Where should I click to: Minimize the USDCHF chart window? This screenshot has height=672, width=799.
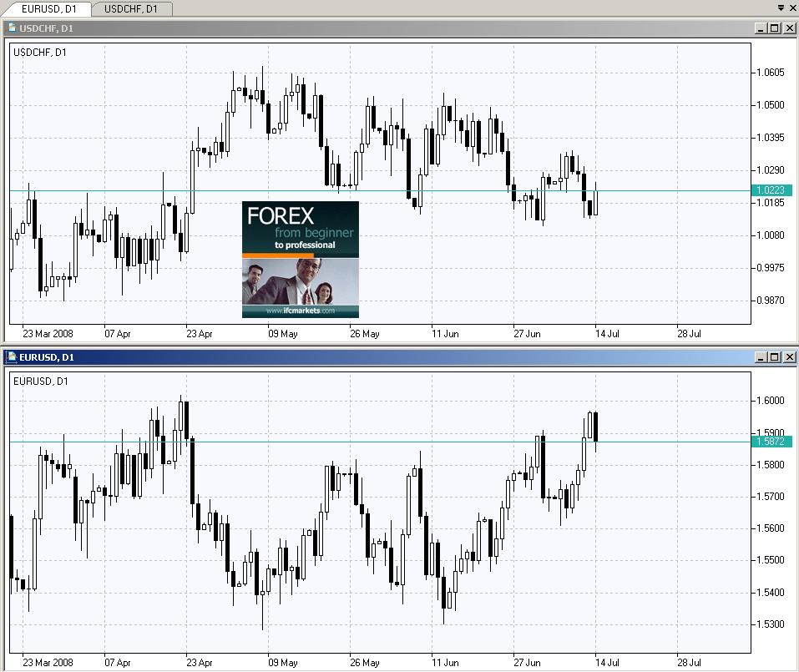tap(761, 28)
